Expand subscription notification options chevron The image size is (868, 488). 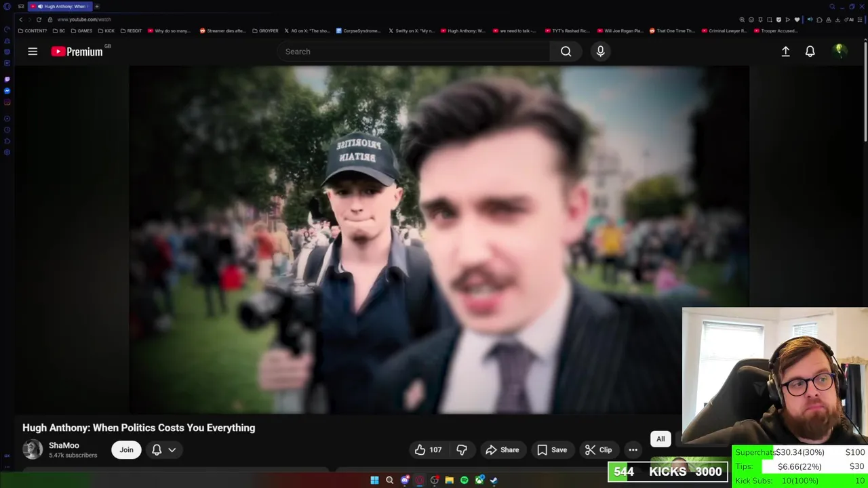point(172,449)
